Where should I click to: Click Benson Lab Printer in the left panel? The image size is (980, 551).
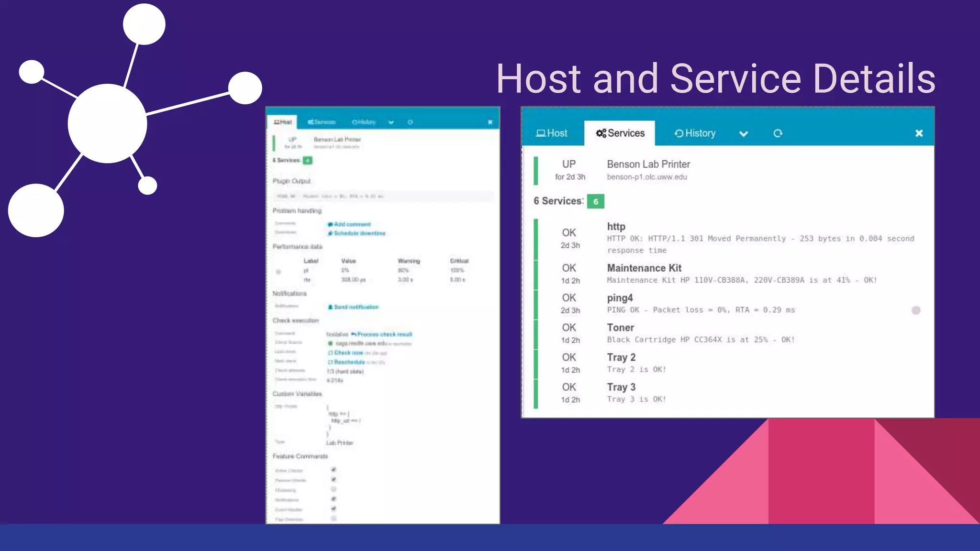tap(337, 139)
